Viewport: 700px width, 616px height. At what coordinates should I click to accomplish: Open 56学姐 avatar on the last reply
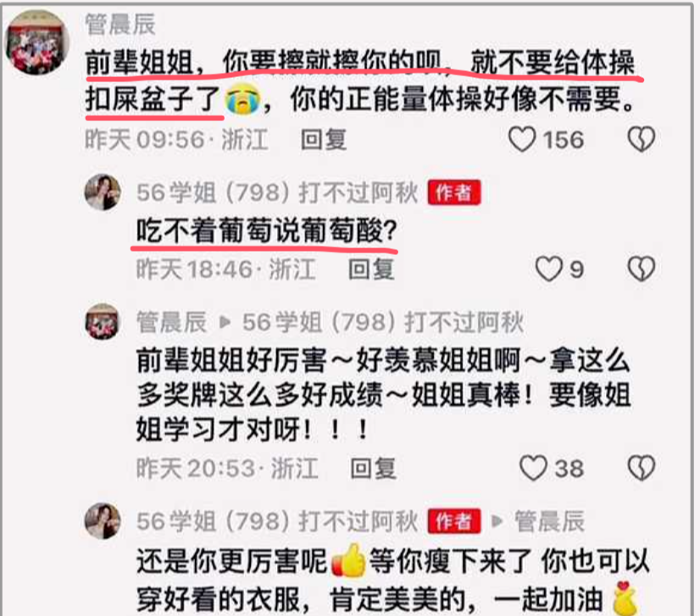[x=103, y=521]
